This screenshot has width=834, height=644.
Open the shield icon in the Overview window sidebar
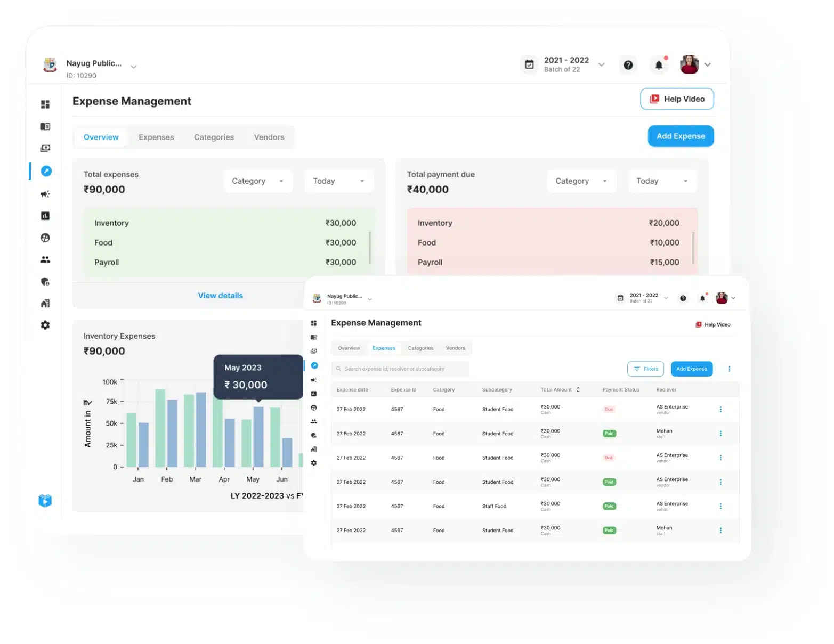(45, 281)
